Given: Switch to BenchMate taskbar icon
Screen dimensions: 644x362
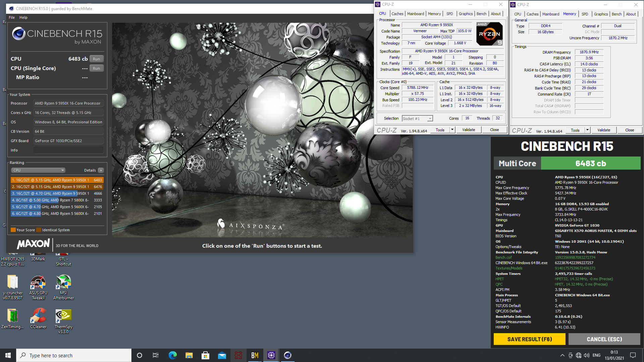Looking at the screenshot, I should point(255,355).
